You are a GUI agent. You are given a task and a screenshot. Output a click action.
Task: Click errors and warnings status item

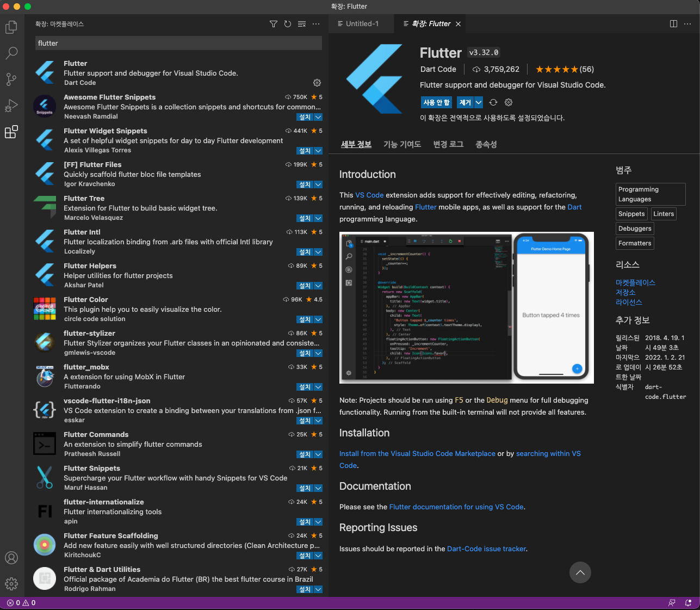pos(21,603)
